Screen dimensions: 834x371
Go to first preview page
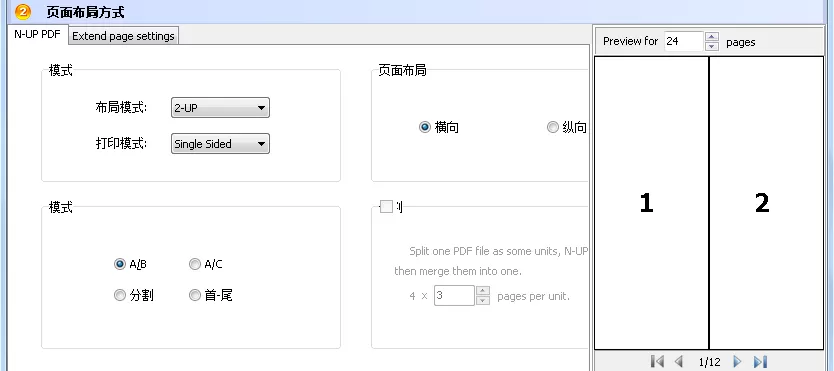click(x=657, y=362)
